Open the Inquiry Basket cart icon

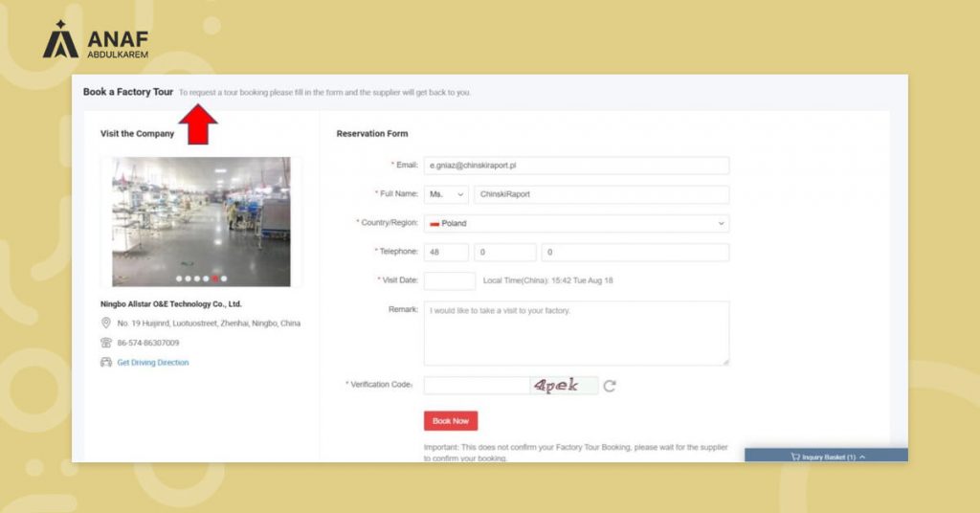pyautogui.click(x=795, y=457)
